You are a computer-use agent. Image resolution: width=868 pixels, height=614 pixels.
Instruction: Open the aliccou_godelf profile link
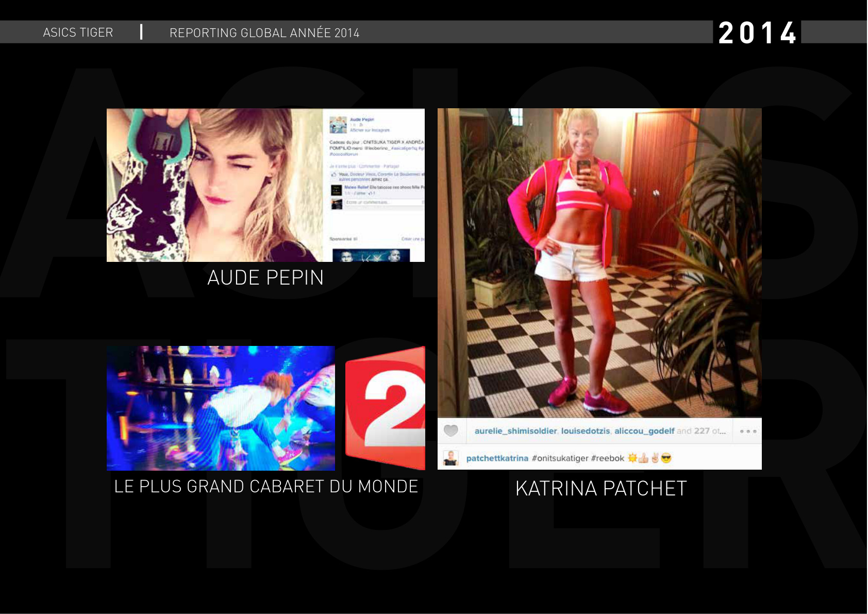(644, 431)
